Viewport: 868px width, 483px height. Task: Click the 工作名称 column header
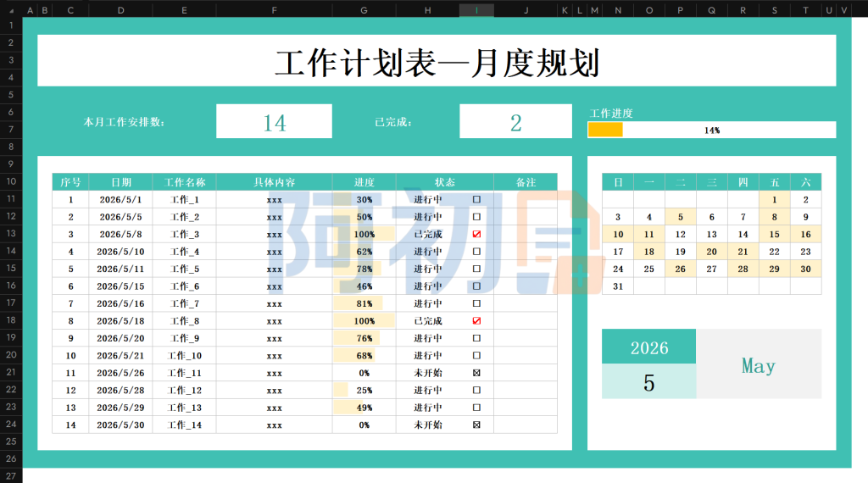pos(184,182)
